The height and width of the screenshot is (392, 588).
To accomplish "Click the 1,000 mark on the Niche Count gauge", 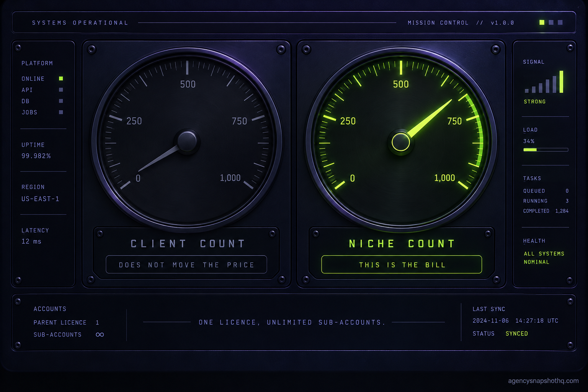I will (444, 178).
